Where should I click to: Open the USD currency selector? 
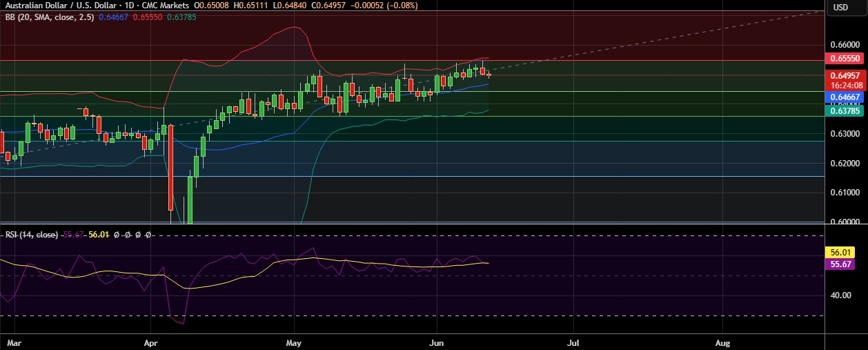(840, 8)
